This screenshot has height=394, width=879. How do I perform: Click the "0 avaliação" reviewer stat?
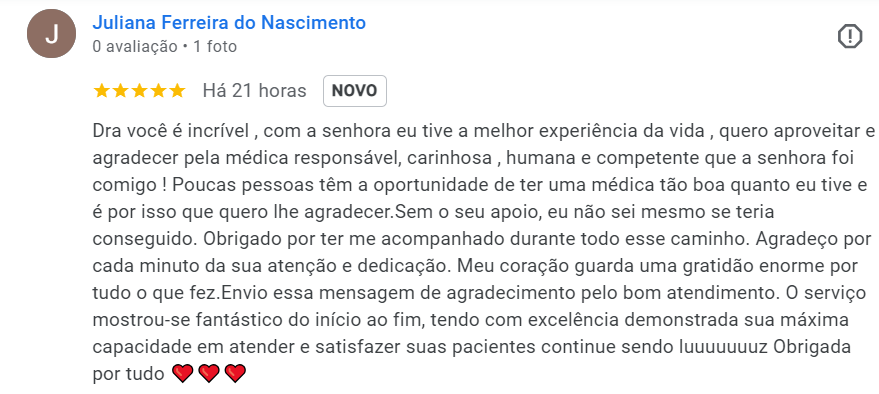click(135, 47)
